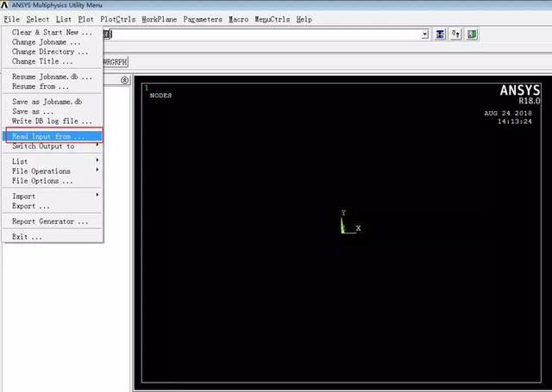Click the POWRGRPH toolbar button
Image resolution: width=552 pixels, height=392 pixels.
point(115,62)
